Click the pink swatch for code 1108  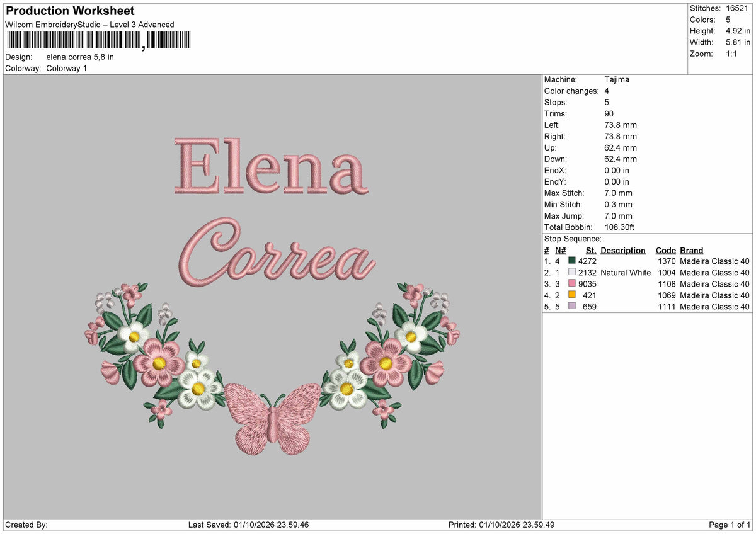[x=572, y=283]
